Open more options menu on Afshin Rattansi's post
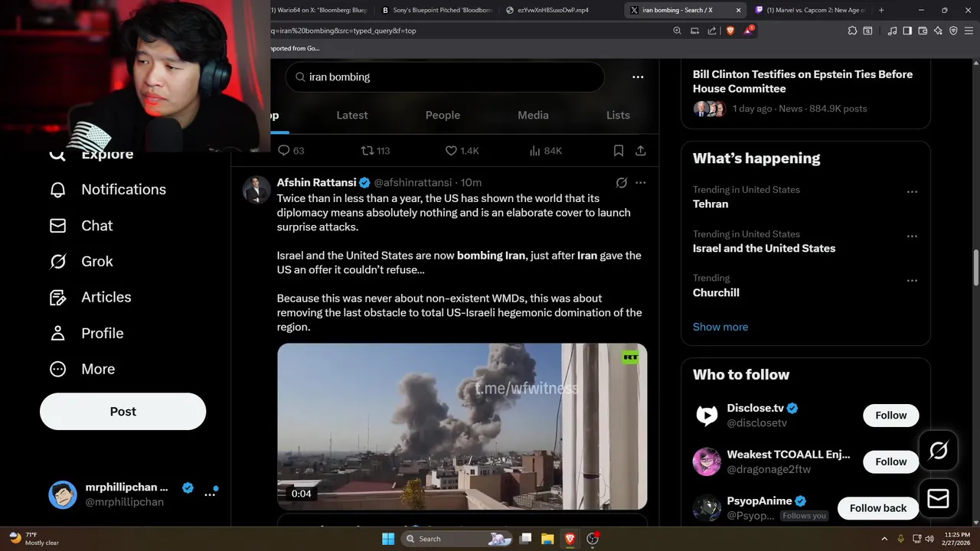 640,183
